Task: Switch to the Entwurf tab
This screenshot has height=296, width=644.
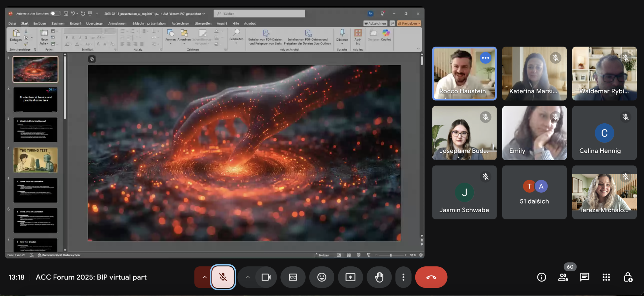Action: [x=75, y=23]
